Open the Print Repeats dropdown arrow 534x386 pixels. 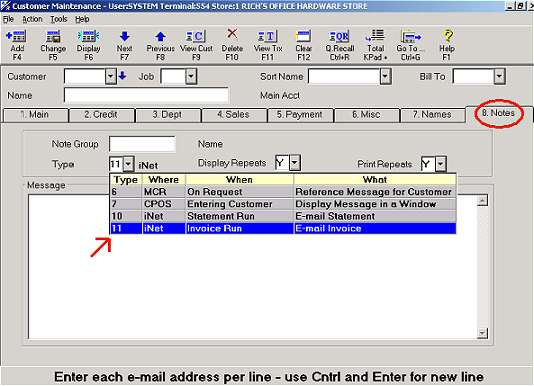(x=441, y=164)
